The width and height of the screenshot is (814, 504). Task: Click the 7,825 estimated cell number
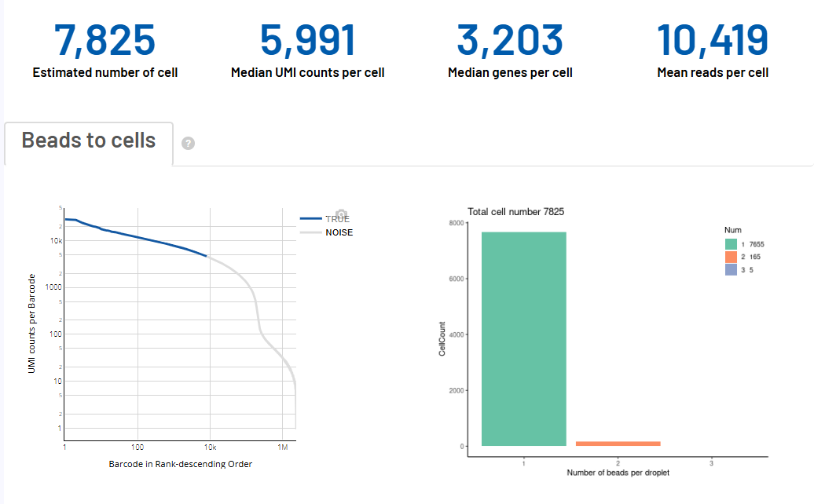tap(105, 40)
